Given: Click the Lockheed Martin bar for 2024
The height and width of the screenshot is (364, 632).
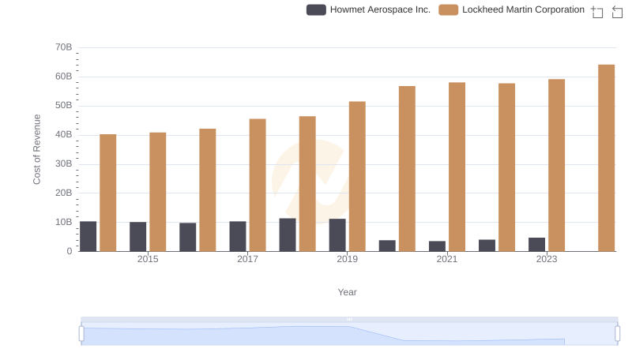Looking at the screenshot, I should pyautogui.click(x=606, y=158).
